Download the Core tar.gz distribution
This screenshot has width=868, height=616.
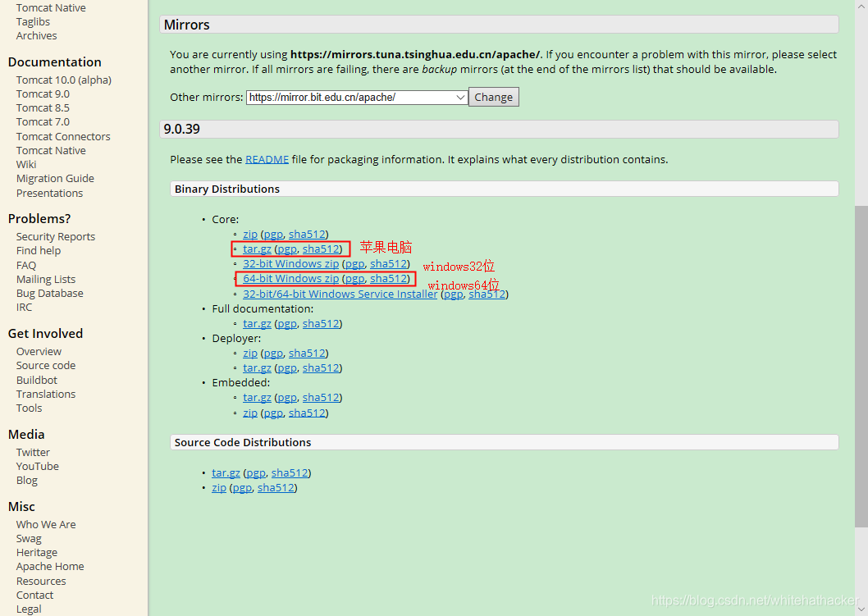tap(257, 249)
